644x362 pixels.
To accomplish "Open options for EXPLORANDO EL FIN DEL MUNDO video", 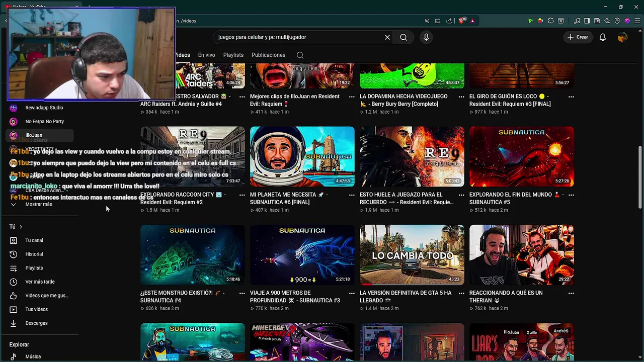I will (571, 195).
